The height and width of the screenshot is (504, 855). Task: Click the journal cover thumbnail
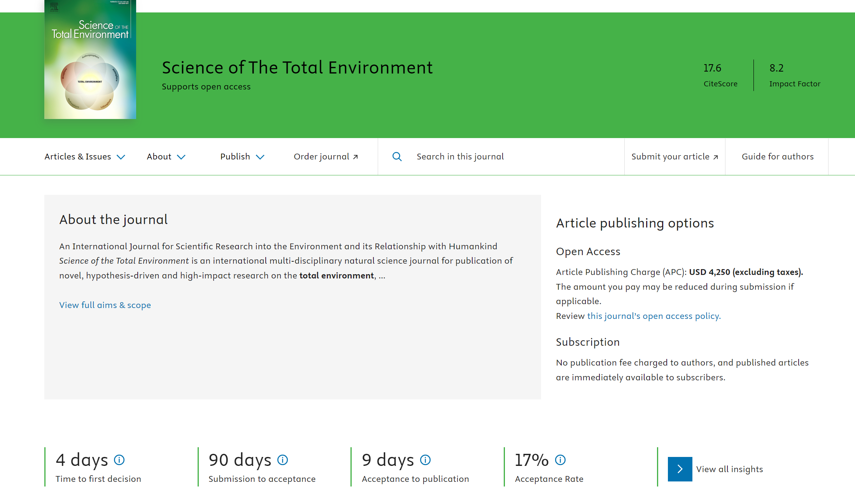pyautogui.click(x=90, y=59)
